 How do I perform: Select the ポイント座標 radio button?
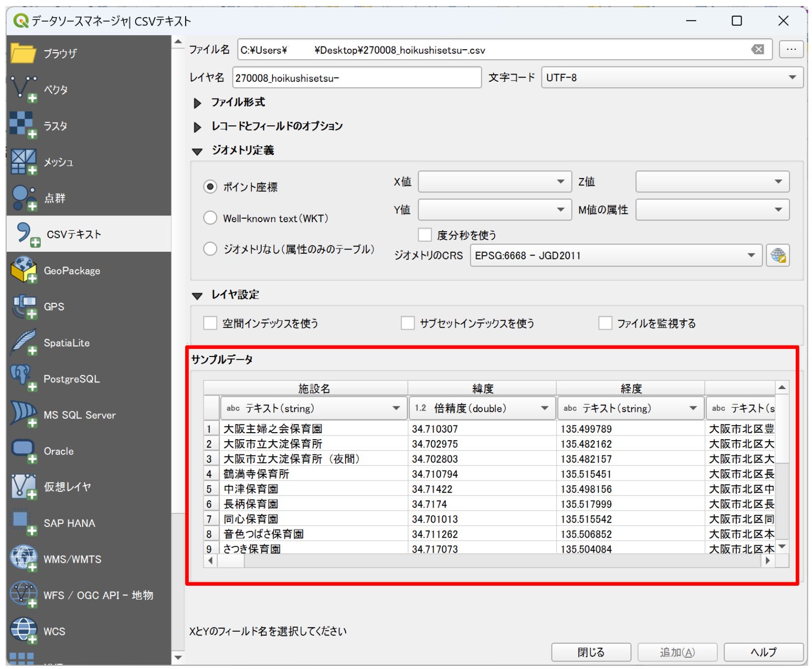click(210, 187)
